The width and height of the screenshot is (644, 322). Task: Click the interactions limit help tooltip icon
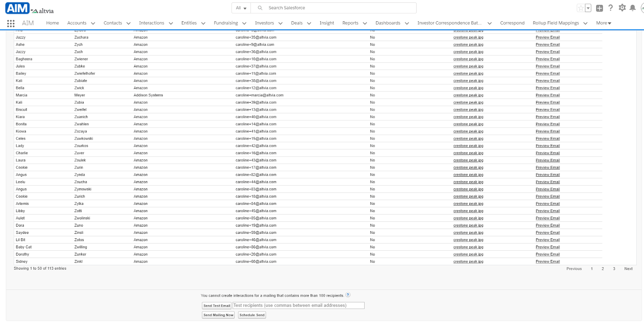[348, 295]
